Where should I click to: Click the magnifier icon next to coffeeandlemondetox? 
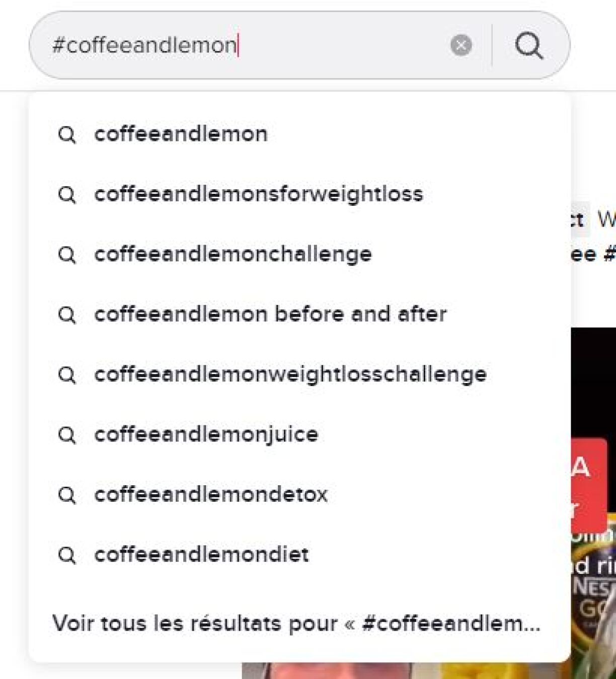tap(68, 495)
